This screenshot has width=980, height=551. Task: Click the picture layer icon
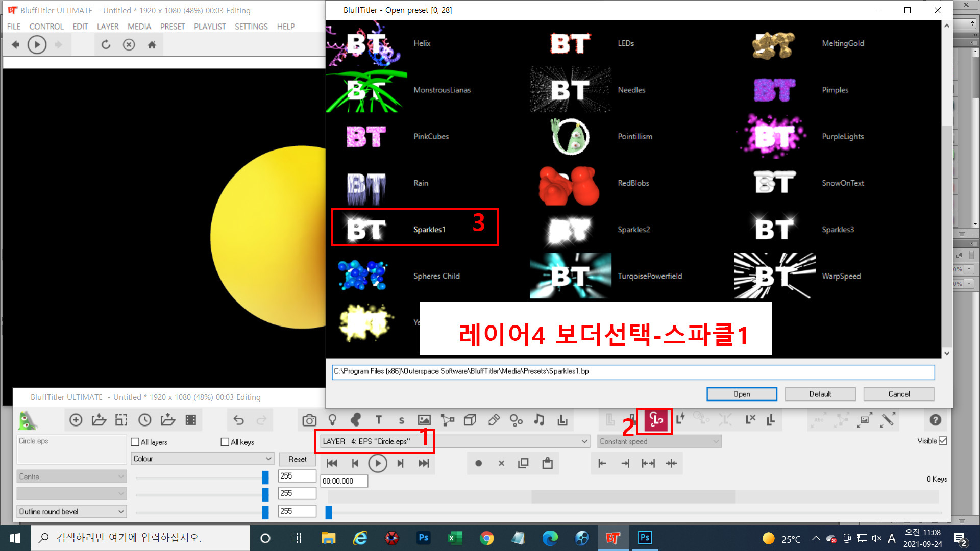[424, 420]
